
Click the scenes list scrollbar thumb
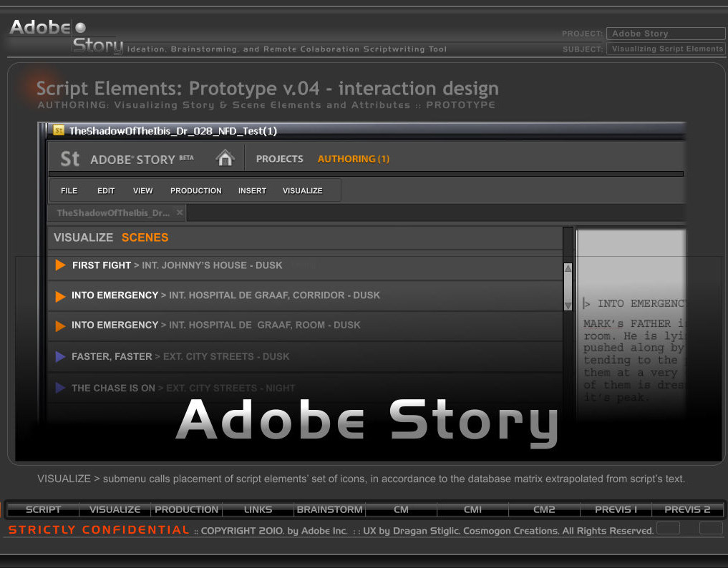[x=568, y=287]
